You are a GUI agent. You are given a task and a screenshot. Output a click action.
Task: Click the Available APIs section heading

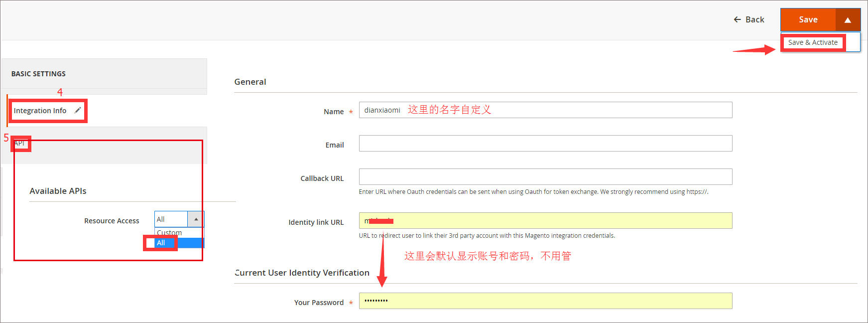pos(58,191)
